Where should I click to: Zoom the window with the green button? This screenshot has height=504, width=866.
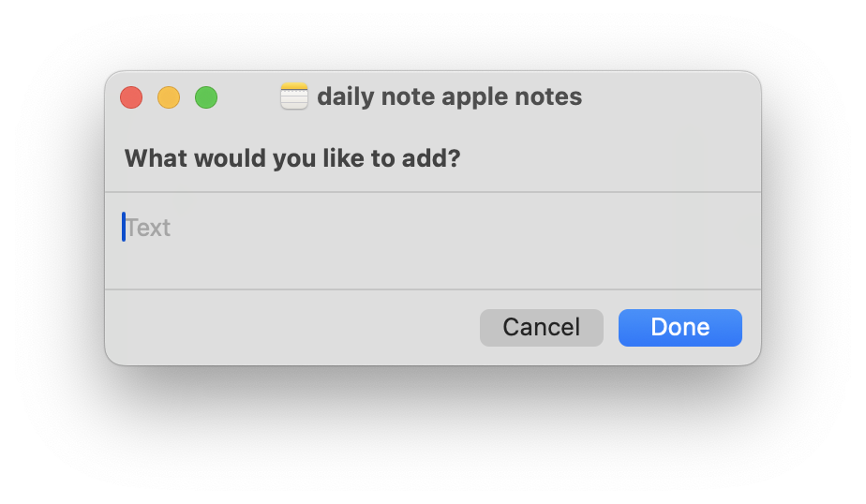coord(206,97)
